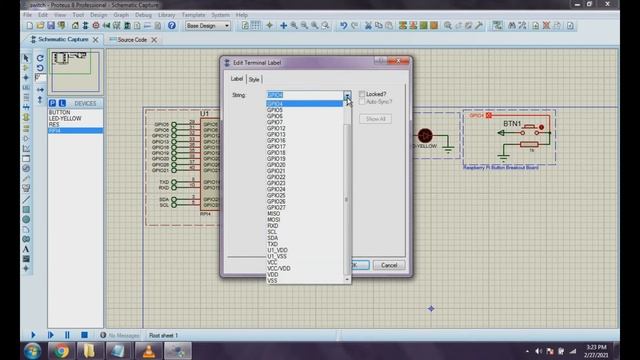Open File Explorer folder in the taskbar

point(90,351)
